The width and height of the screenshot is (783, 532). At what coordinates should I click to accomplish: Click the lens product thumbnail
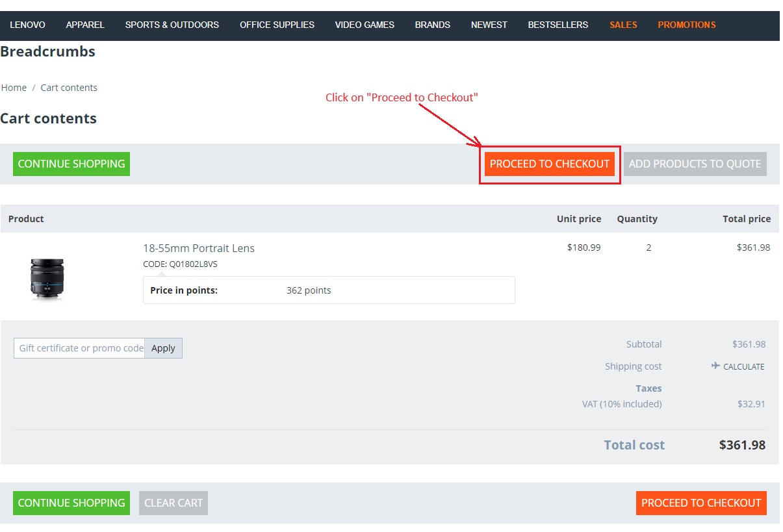47,279
